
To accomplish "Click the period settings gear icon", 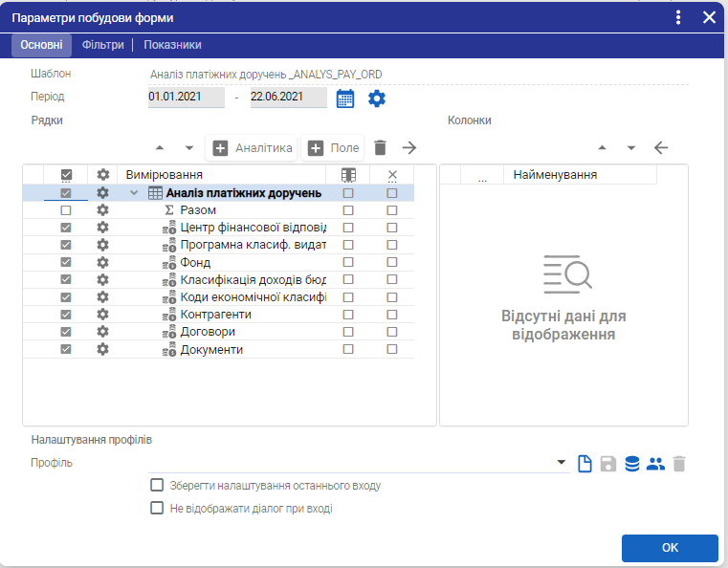I will pos(377,98).
